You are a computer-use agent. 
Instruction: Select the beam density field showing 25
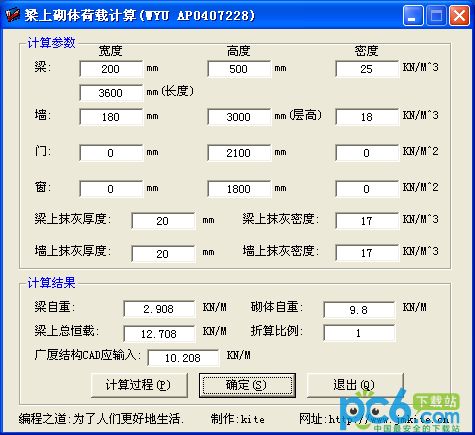coord(367,69)
